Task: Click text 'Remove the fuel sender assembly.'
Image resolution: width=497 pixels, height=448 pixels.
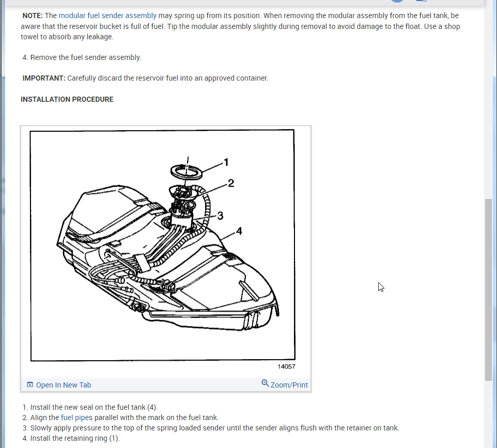Action: click(x=86, y=57)
